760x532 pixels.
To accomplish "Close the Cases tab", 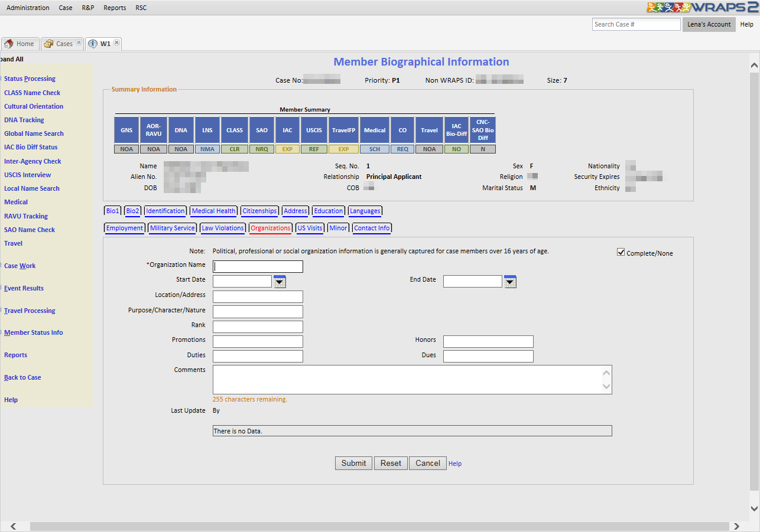I will click(79, 43).
